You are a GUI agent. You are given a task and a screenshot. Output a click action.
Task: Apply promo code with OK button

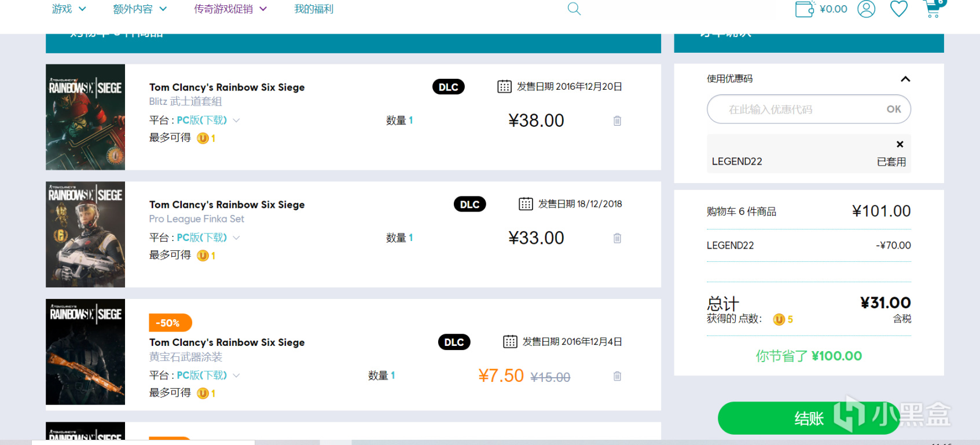[x=894, y=110]
